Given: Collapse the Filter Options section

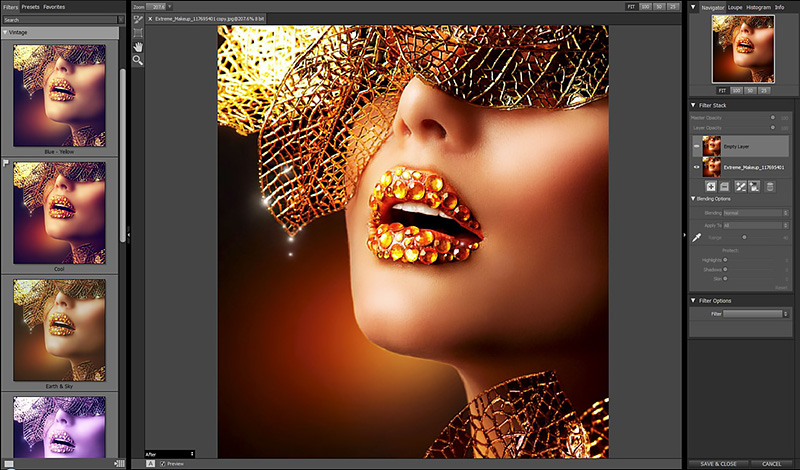Looking at the screenshot, I should pyautogui.click(x=693, y=301).
